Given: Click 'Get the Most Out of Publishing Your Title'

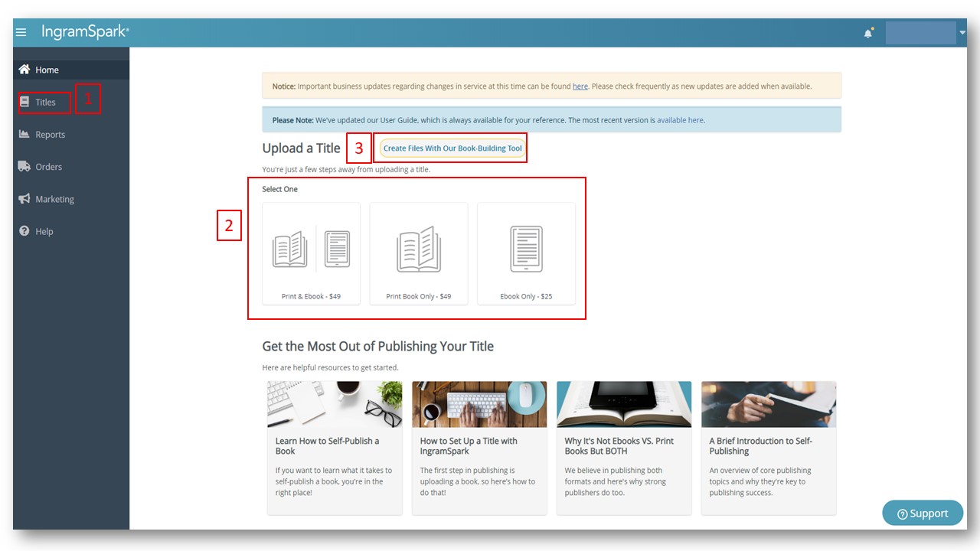Looking at the screenshot, I should click(377, 346).
